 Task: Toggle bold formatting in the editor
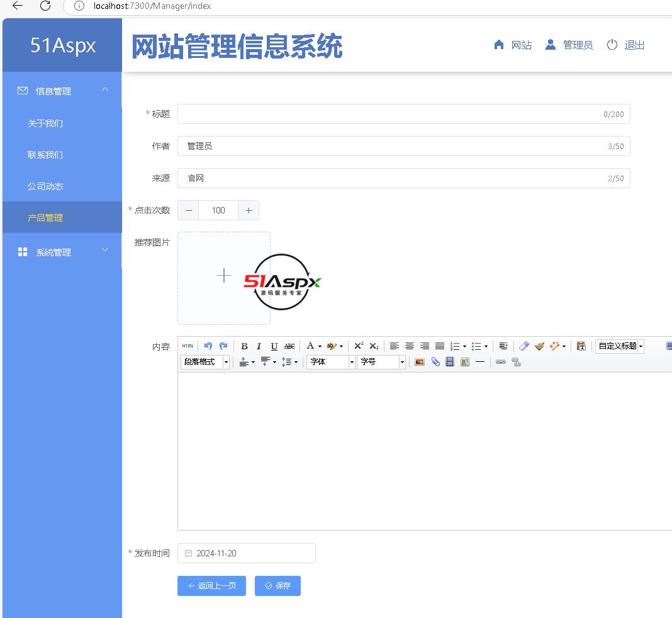[x=244, y=346]
